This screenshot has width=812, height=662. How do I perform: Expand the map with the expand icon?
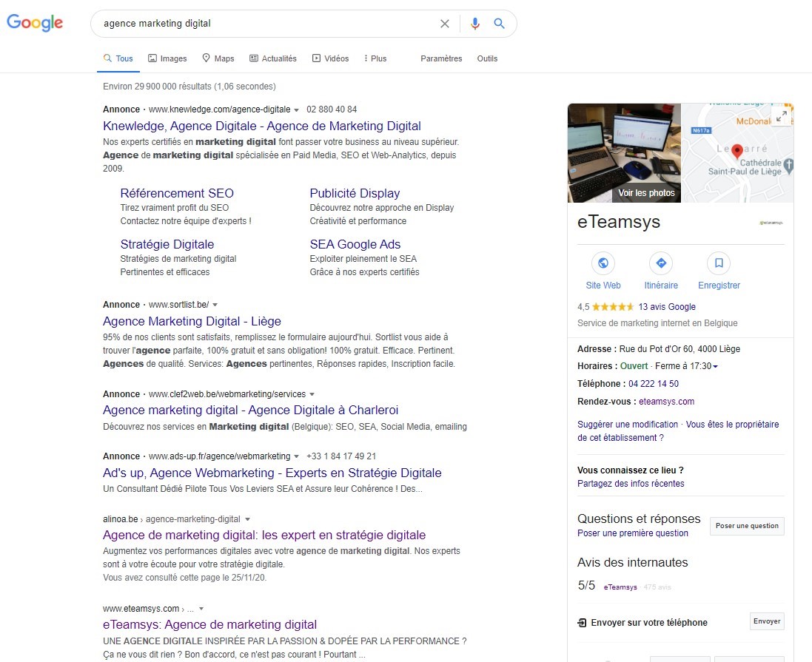(x=782, y=116)
